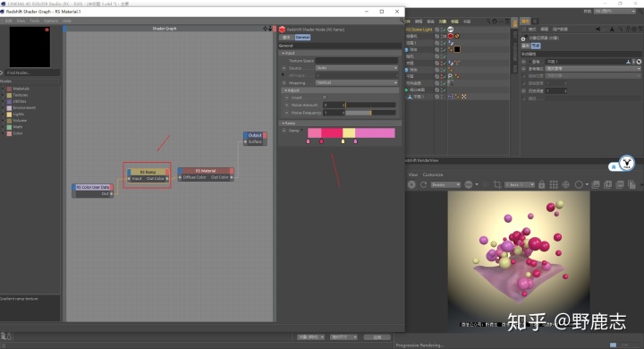Toggle the Noise Amount animation dot
644x349 pixels.
(287, 105)
